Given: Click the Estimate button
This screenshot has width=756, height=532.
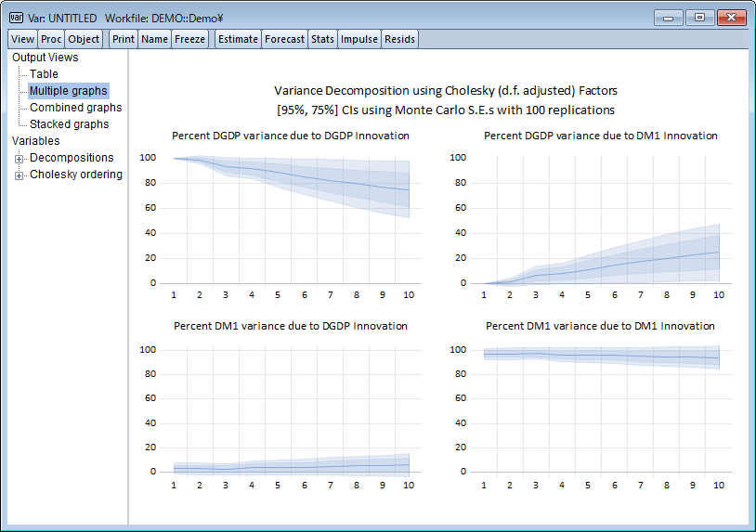Looking at the screenshot, I should click(x=238, y=39).
